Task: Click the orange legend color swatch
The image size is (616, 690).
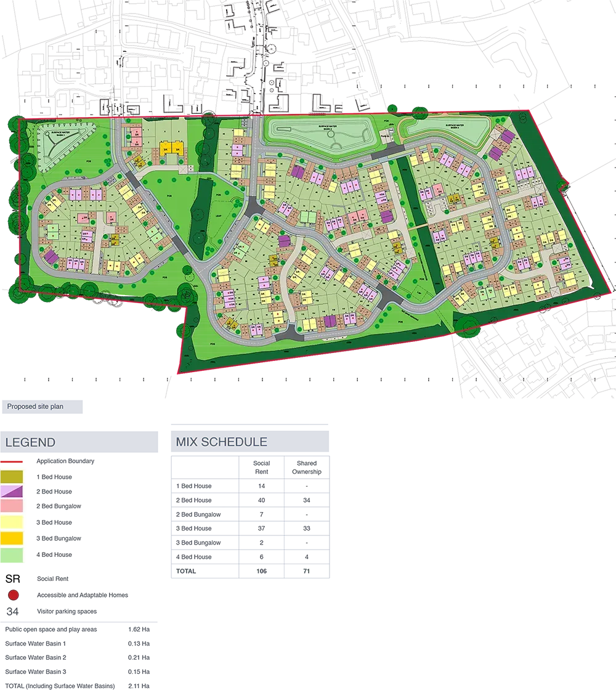Action: pos(12,537)
